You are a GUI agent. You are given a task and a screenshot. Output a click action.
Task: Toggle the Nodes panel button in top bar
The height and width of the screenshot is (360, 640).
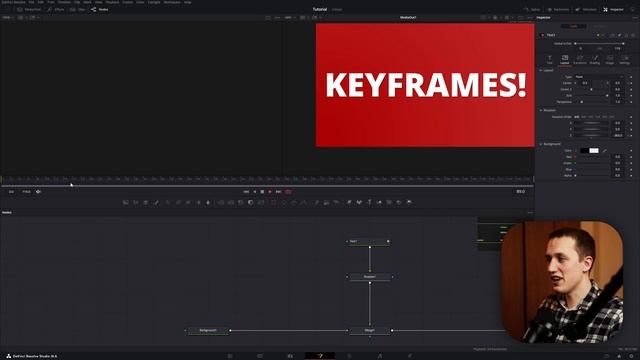[100, 9]
